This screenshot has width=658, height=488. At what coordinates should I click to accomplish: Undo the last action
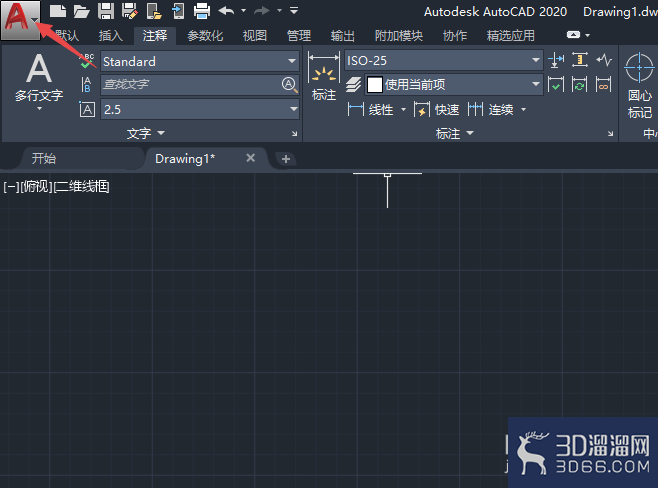click(x=227, y=10)
